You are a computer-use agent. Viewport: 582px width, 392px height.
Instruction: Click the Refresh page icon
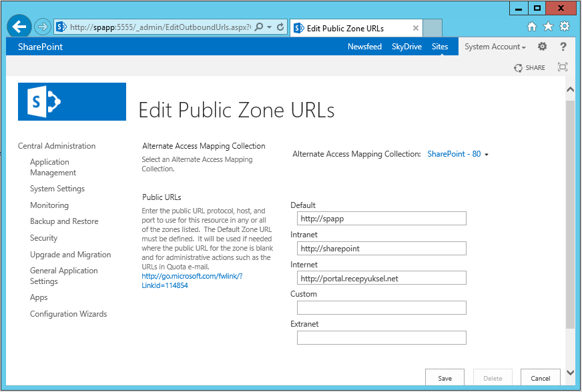click(280, 27)
